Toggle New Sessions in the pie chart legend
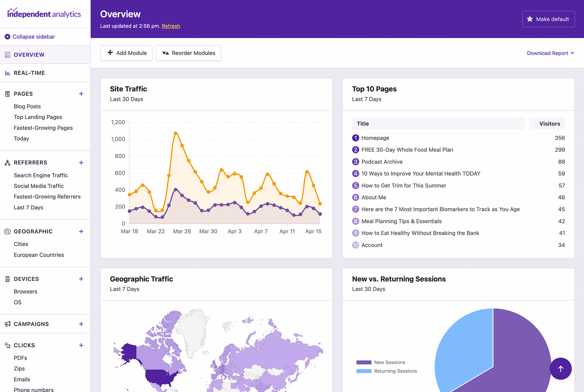 pyautogui.click(x=390, y=362)
